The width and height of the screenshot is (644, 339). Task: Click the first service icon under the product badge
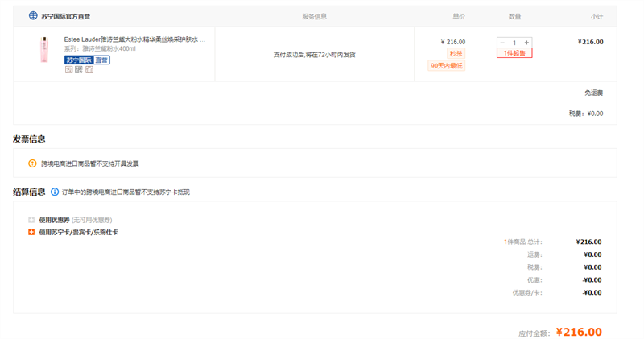69,70
